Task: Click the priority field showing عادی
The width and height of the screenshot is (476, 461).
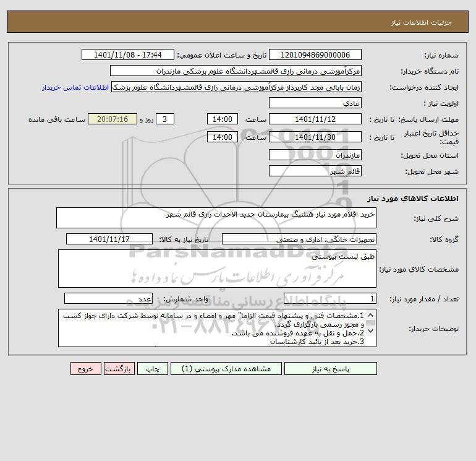Action: click(315, 103)
